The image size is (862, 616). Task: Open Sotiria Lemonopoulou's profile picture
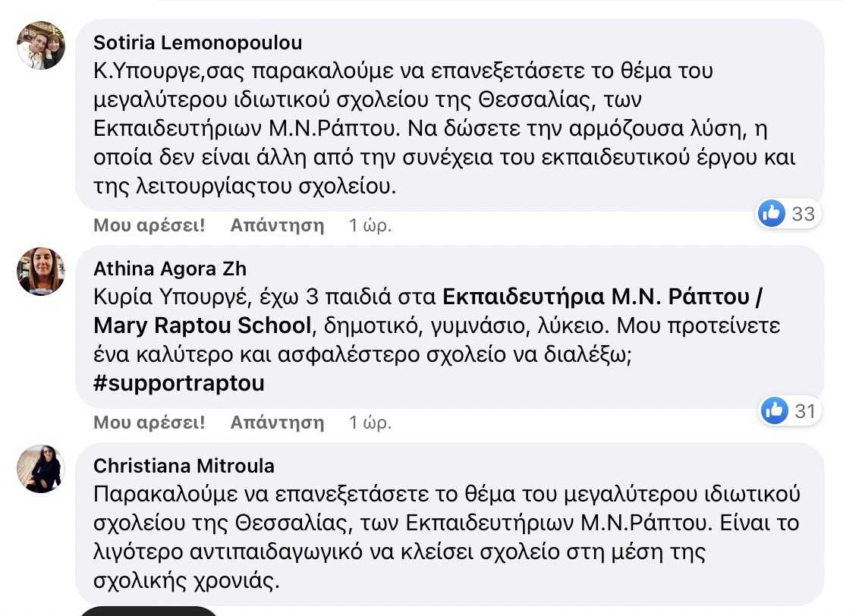[40, 46]
